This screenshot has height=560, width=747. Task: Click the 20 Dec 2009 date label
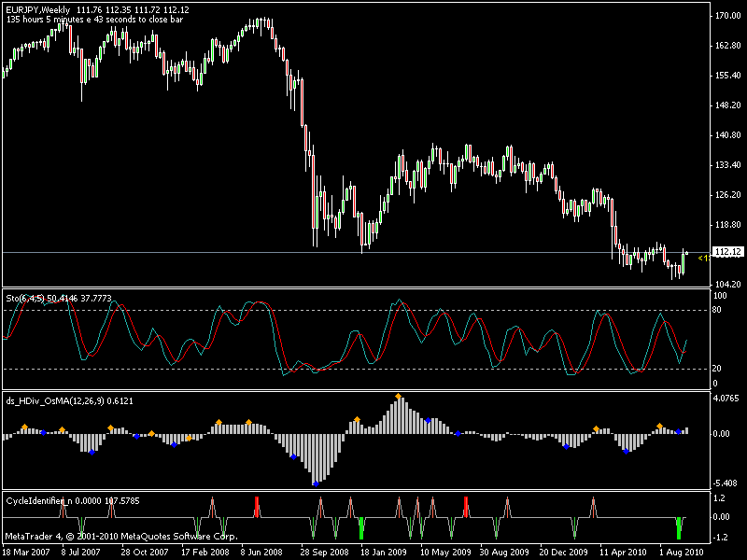(x=564, y=553)
